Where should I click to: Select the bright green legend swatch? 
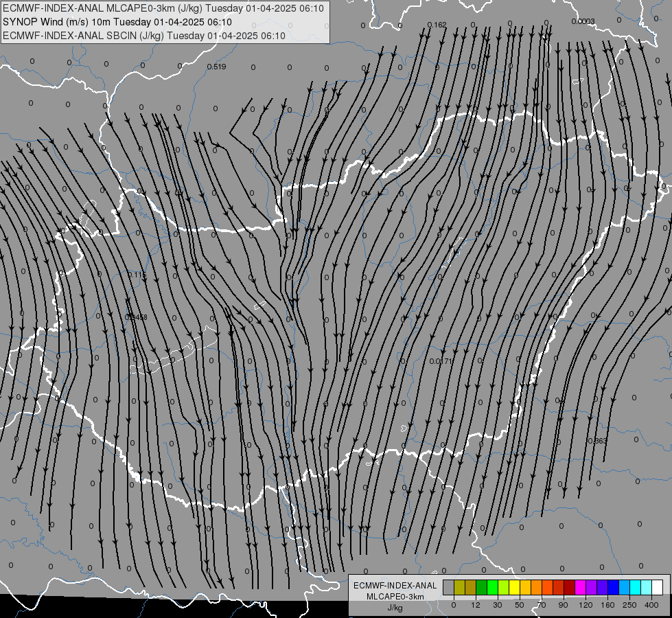pos(493,587)
